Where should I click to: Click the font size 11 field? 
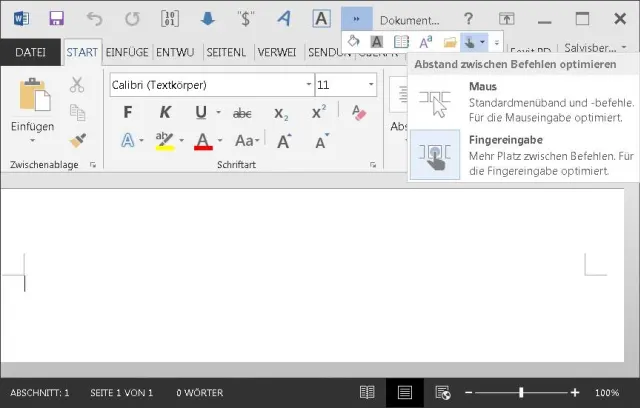coord(340,85)
